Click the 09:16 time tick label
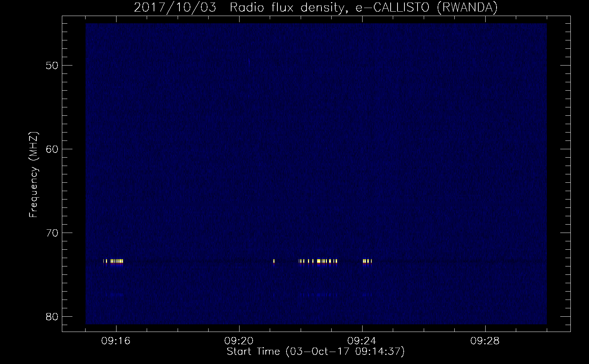Screen dimensions: 589x364 [116, 341]
